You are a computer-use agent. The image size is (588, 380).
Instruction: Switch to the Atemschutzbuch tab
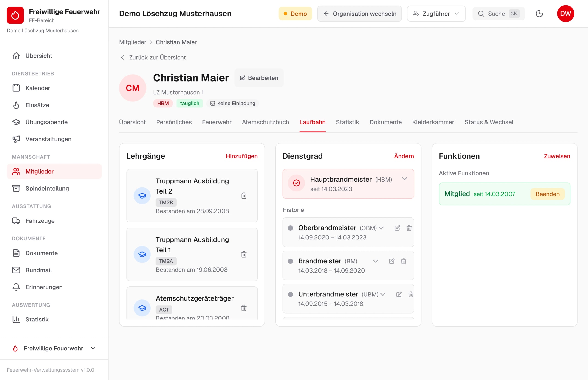(x=265, y=122)
